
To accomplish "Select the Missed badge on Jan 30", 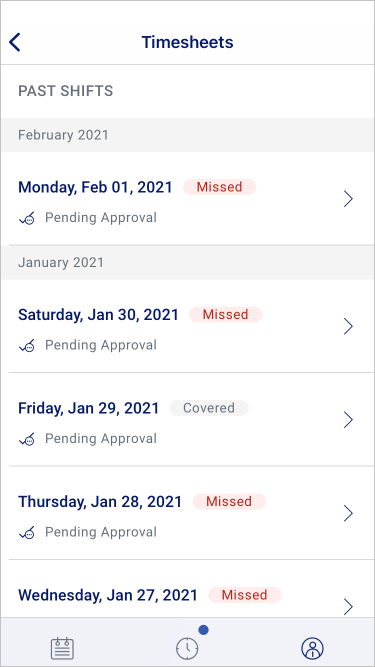I will (x=226, y=314).
